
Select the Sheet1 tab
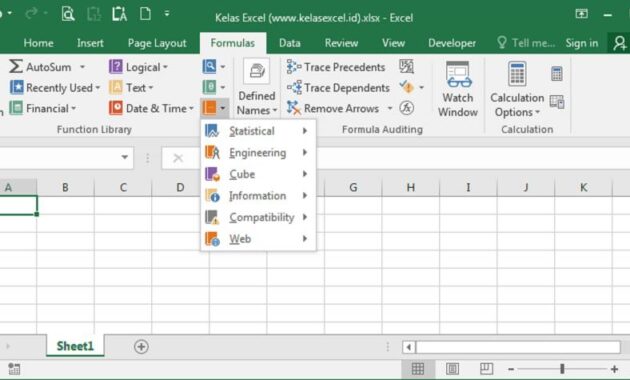click(x=75, y=346)
